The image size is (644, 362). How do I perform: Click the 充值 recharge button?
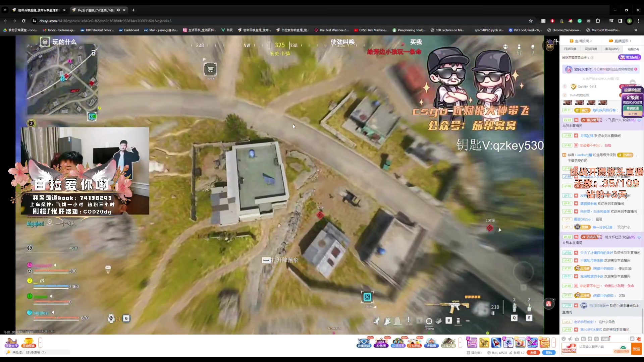click(533, 353)
